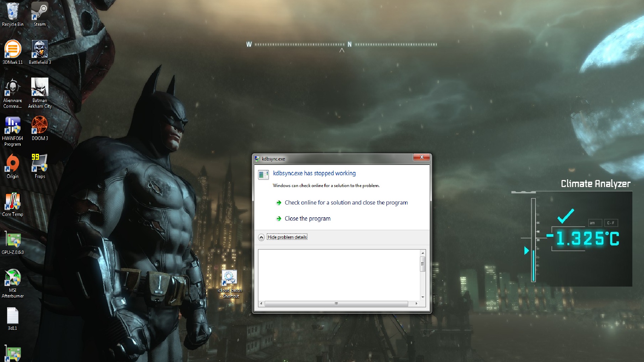Select the MSI Afterburner shortcut
Screen dimensions: 644x362
tap(12, 283)
